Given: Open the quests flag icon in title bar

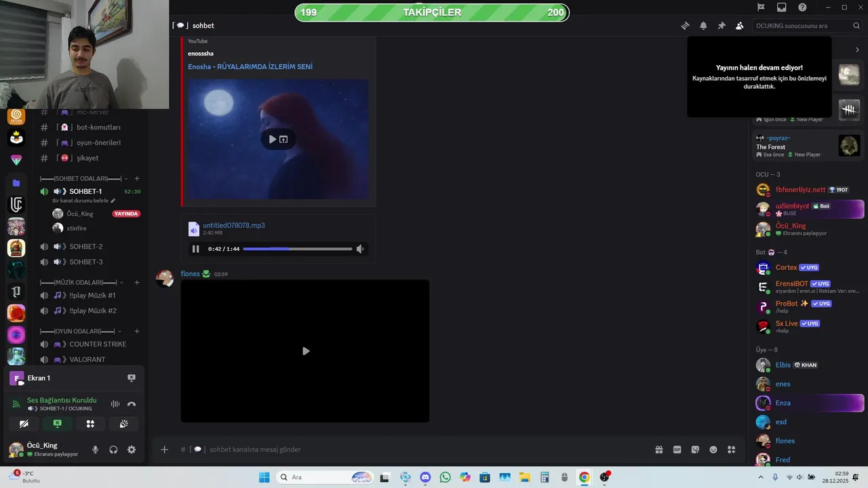Looking at the screenshot, I should pos(761,7).
